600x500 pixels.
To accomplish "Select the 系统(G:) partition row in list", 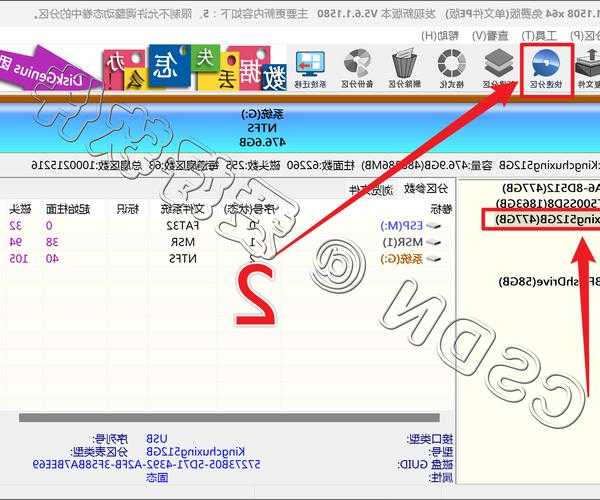I will (x=228, y=259).
